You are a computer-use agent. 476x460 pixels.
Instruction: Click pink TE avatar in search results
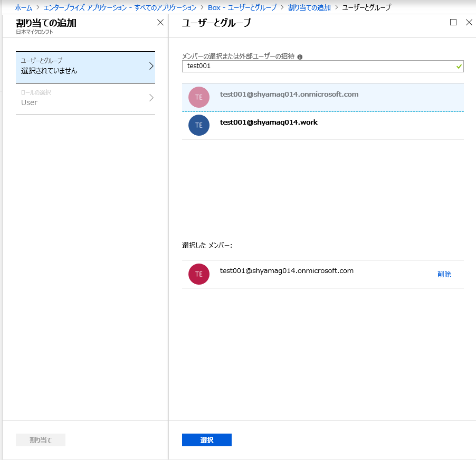click(x=199, y=97)
